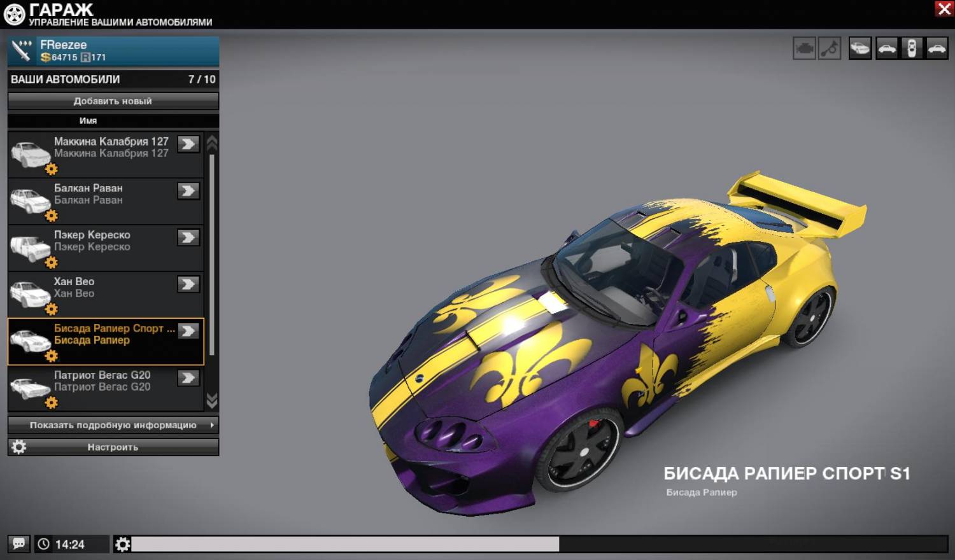955x560 pixels.
Task: Play the engine sound preview icon
Action: coord(804,48)
